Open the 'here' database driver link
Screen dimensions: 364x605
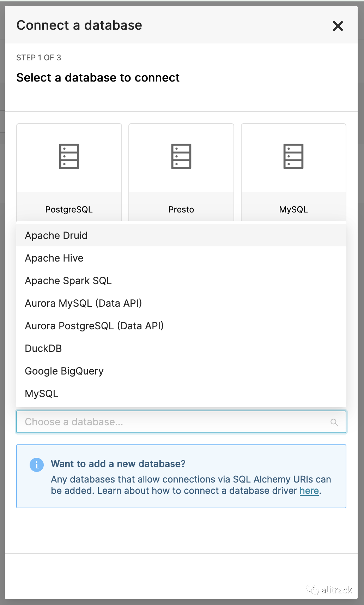[x=309, y=491]
